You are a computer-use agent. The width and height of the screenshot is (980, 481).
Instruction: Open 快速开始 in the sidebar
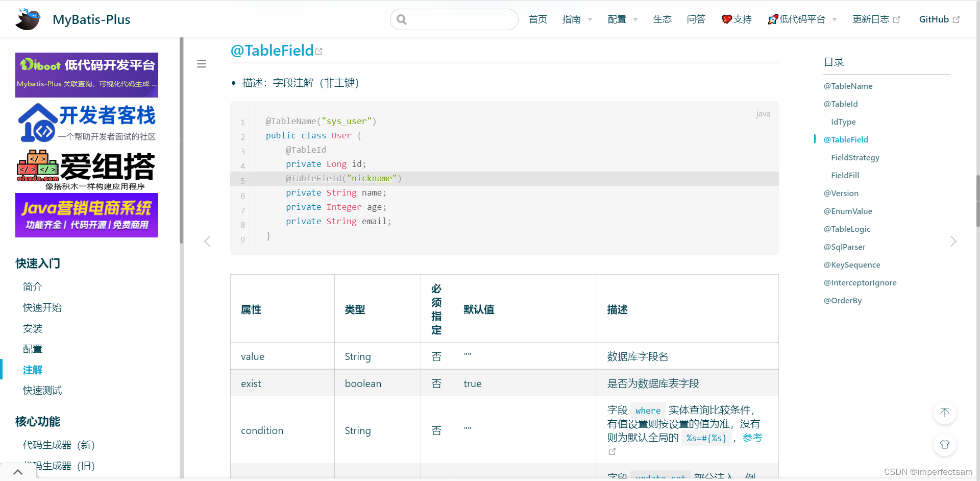point(42,307)
